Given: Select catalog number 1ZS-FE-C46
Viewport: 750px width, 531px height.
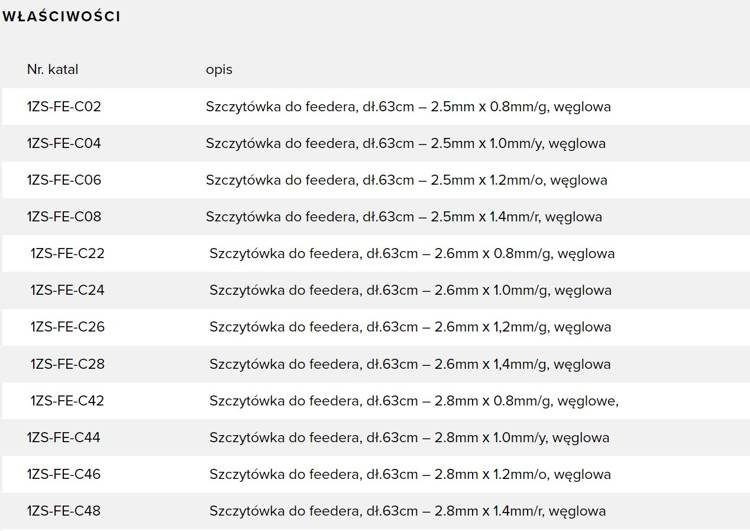Looking at the screenshot, I should 64,474.
